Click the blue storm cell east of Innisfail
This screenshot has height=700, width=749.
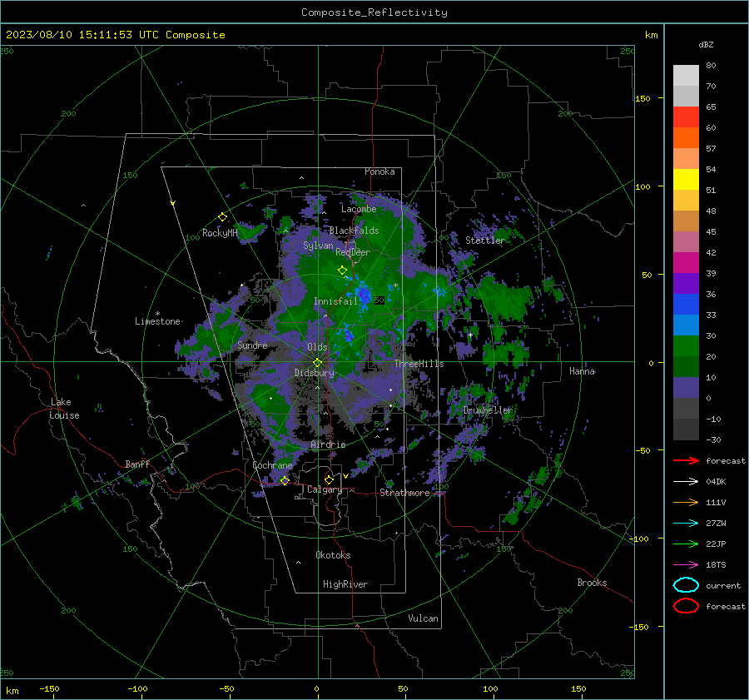tap(364, 294)
